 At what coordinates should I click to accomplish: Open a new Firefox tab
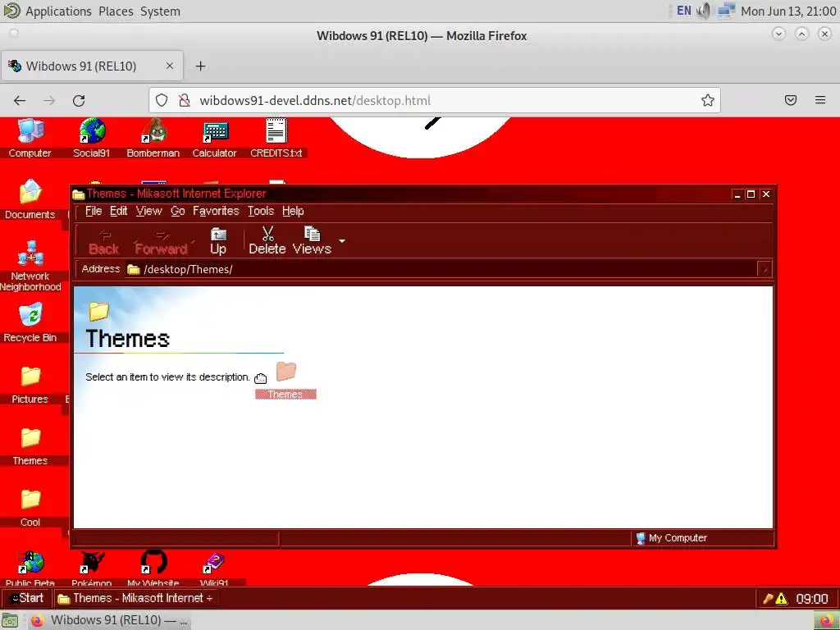tap(200, 66)
